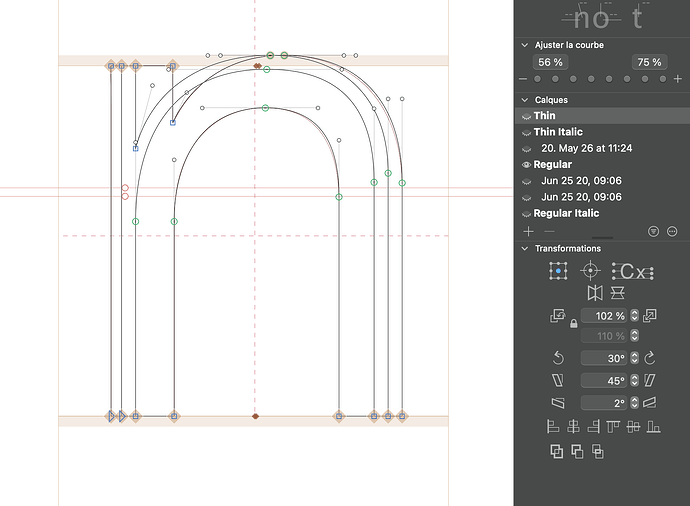The height and width of the screenshot is (506, 690).
Task: Show the Thin layer via eye icon
Action: tap(526, 116)
